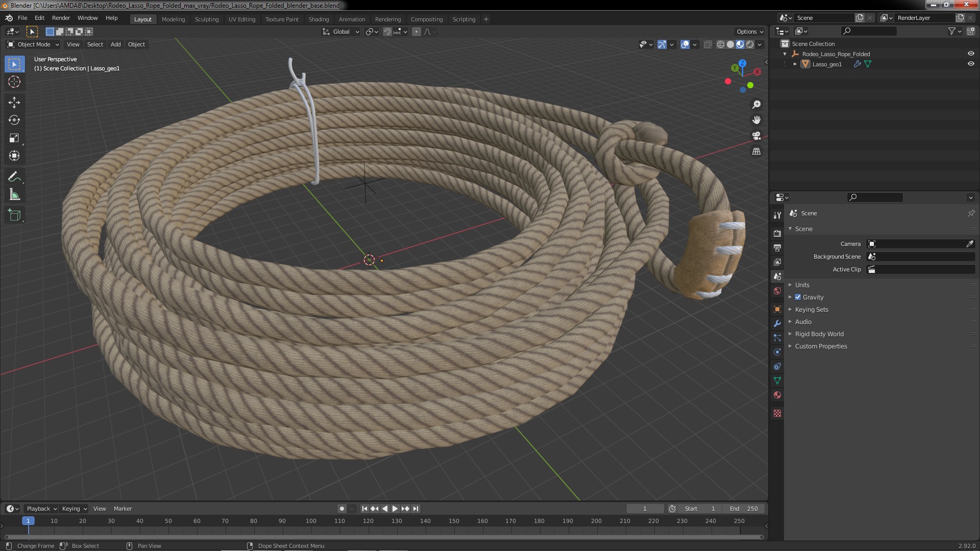Select the Move tool in toolbar
Screen dimensions: 980x551
(14, 103)
